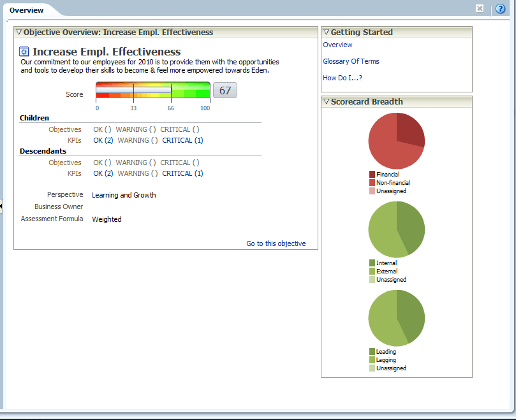Open the Overview link in Getting Started
Viewport: 516px width, 420px height.
337,45
